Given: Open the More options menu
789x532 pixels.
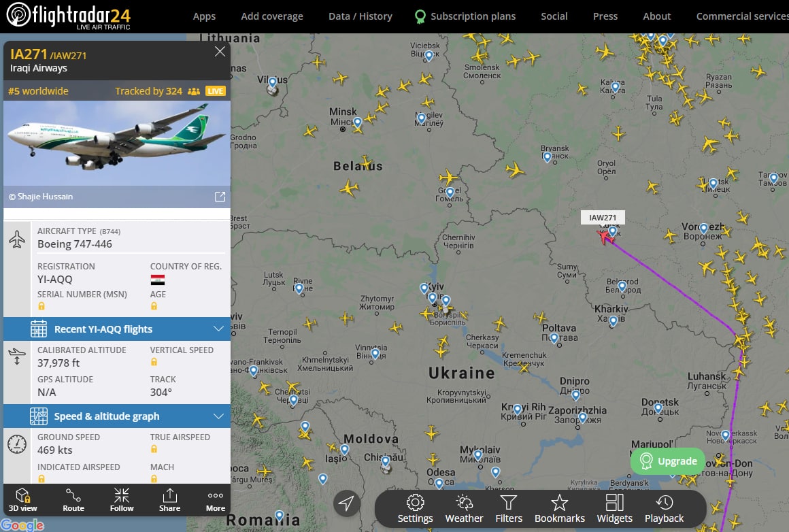Looking at the screenshot, I should pos(216,500).
